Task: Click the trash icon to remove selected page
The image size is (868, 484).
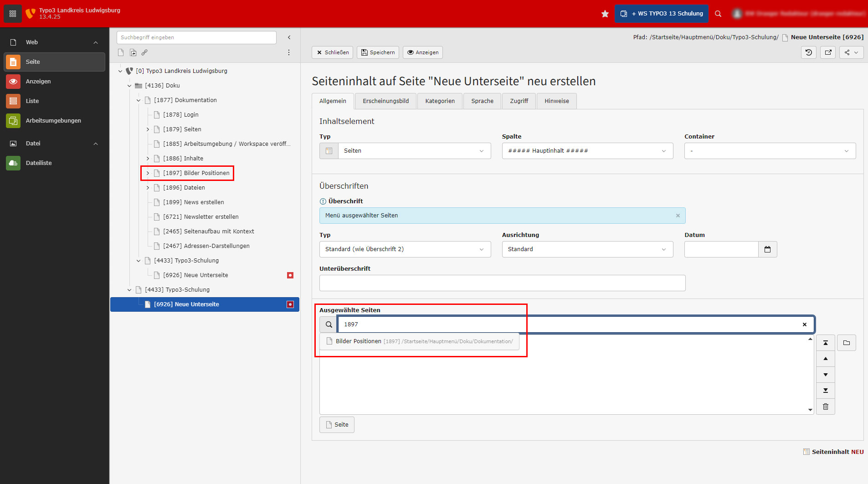Action: click(x=825, y=407)
